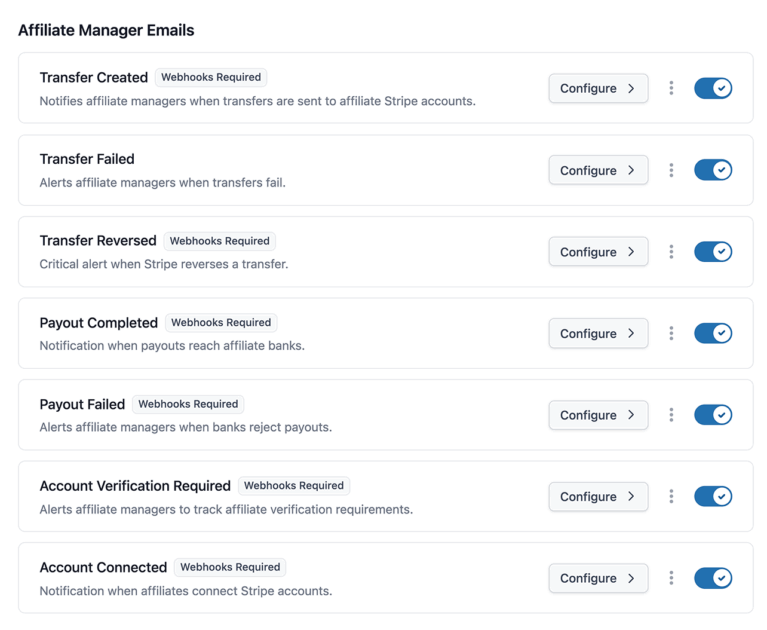Open more options for Account Verification Required

pos(671,496)
